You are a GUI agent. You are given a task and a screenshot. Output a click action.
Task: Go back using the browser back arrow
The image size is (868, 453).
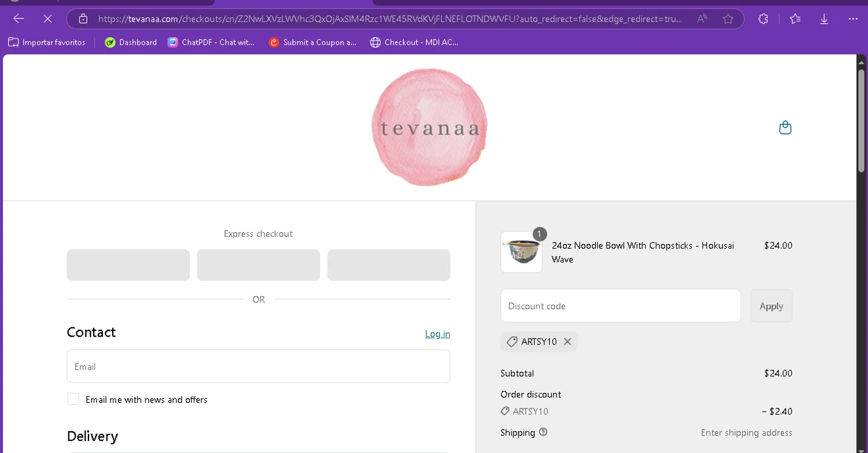coord(19,19)
